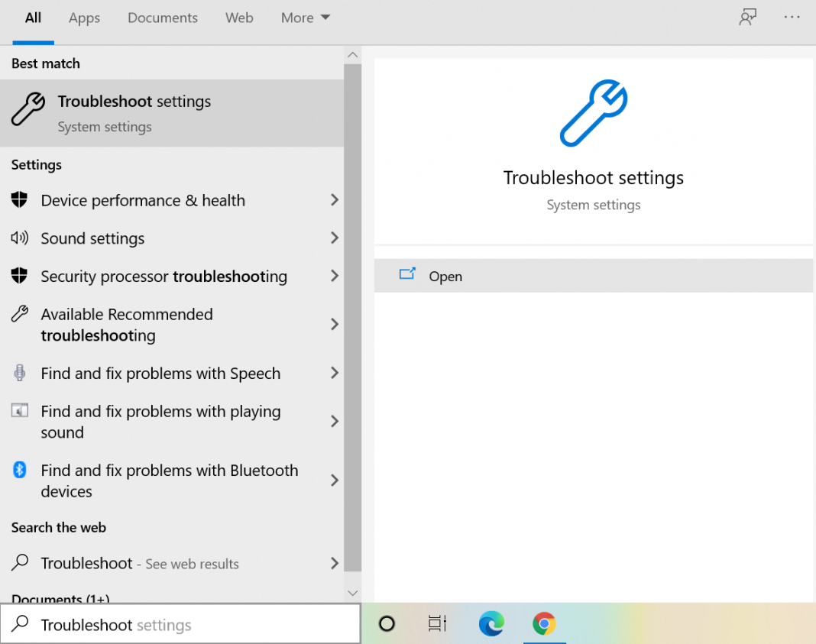Click the Troubleshoot settings wrench icon

coord(28,110)
